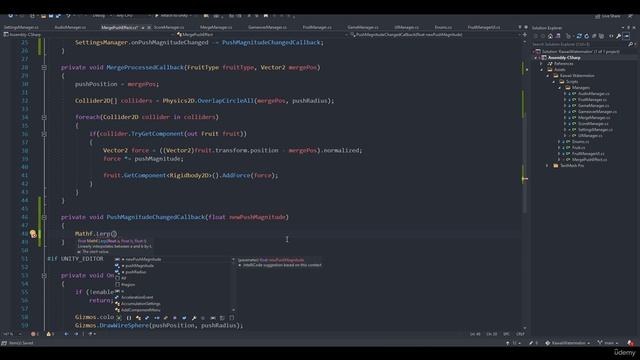The height and width of the screenshot is (360, 640).
Task: Open MergePushEffect.cs in Solution Explorer
Action: click(x=589, y=160)
